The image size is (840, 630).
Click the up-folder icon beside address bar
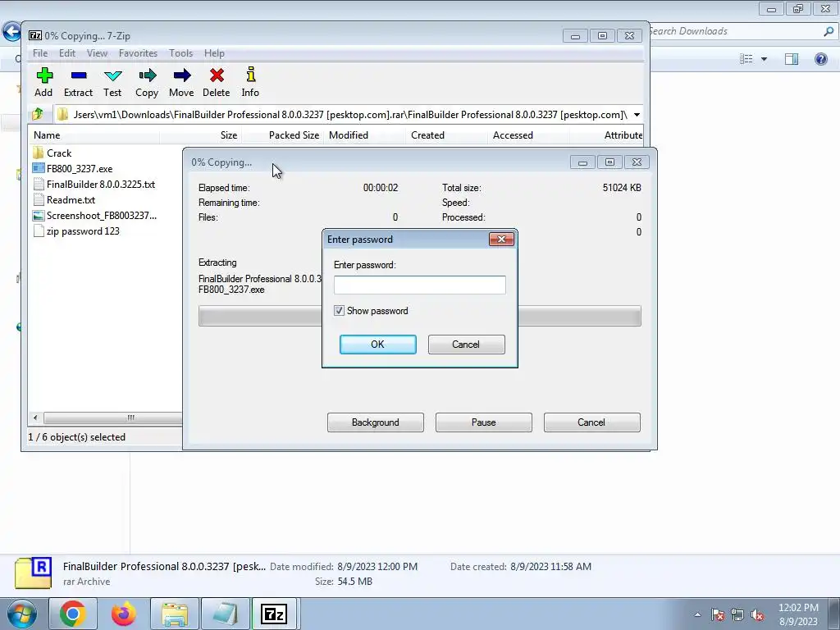(38, 114)
